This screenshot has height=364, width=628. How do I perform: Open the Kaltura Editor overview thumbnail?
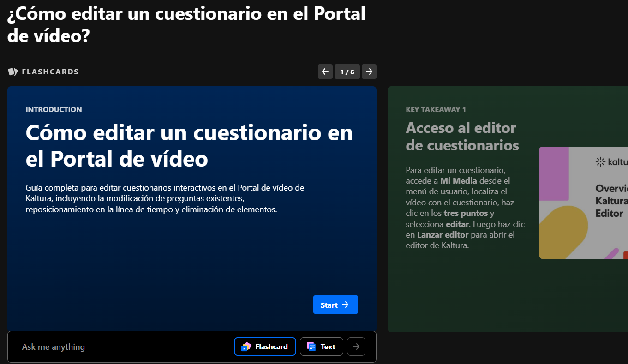(583, 203)
